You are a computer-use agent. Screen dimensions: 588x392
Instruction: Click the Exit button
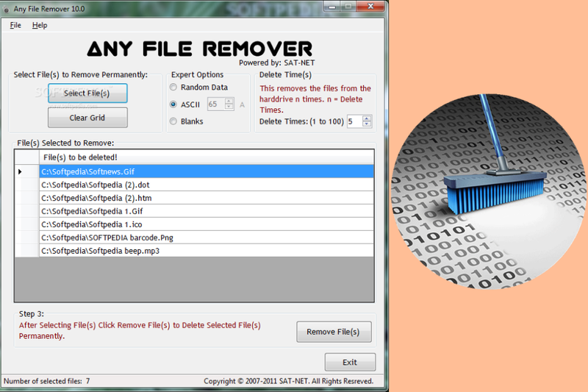click(x=350, y=362)
